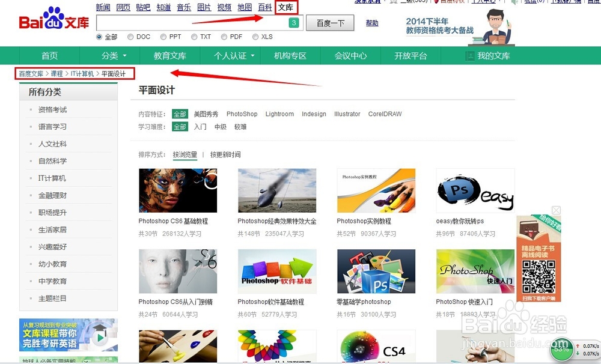
Task: Select the XLS radio button
Action: (255, 37)
